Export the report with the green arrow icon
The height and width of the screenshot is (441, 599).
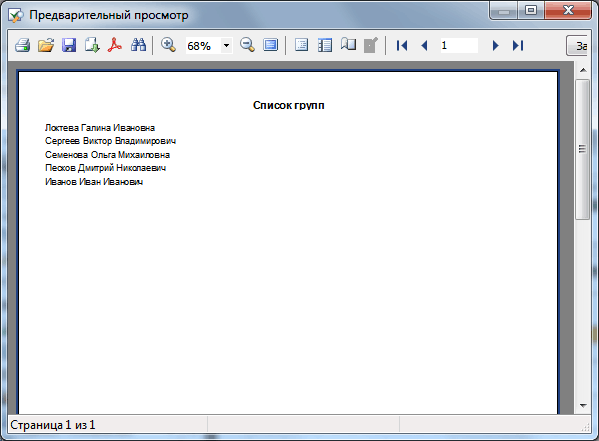[92, 45]
